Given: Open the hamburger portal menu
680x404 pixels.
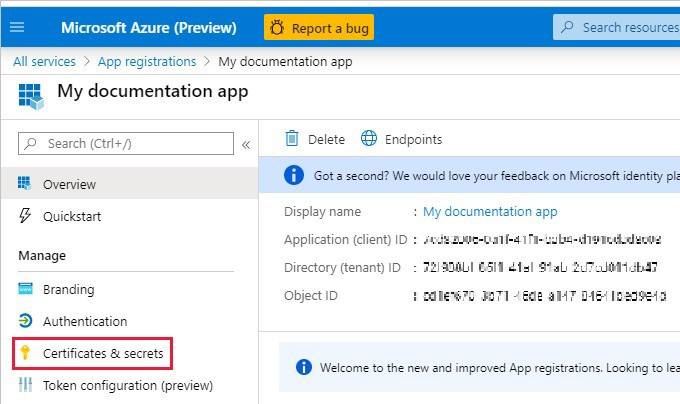Looking at the screenshot, I should pyautogui.click(x=17, y=27).
